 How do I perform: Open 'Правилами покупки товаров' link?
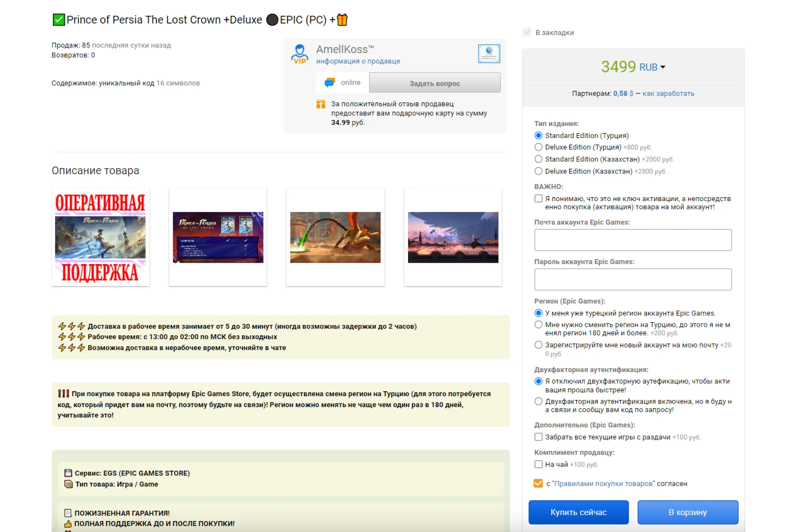tap(603, 483)
